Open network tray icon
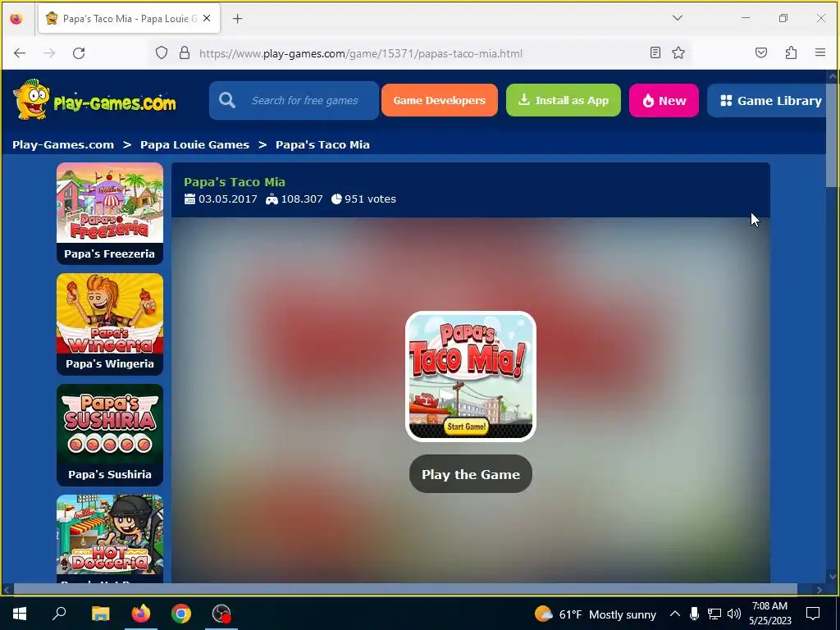Viewport: 840px width, 630px height. coord(714,614)
